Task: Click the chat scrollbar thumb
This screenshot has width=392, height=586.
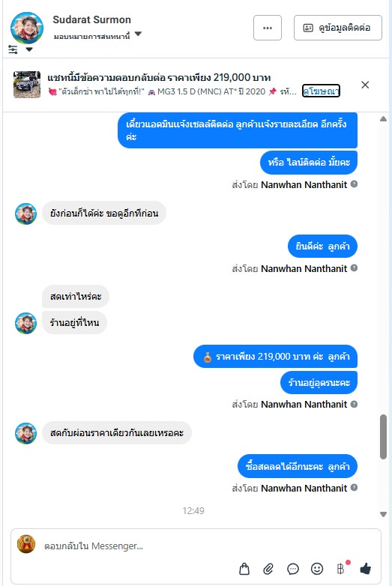Action: pos(383,437)
